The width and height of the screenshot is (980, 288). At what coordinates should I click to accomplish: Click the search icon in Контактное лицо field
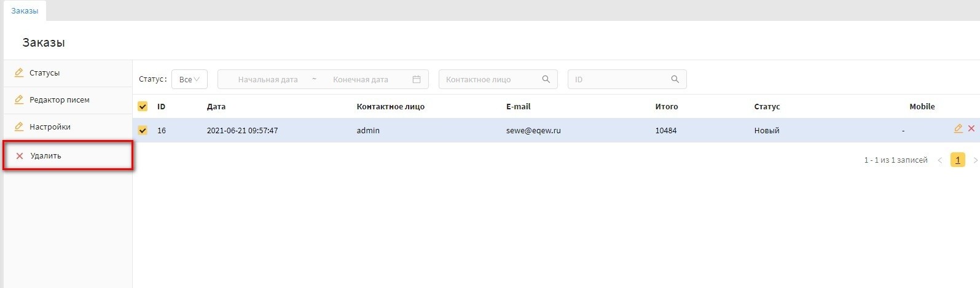[x=546, y=79]
